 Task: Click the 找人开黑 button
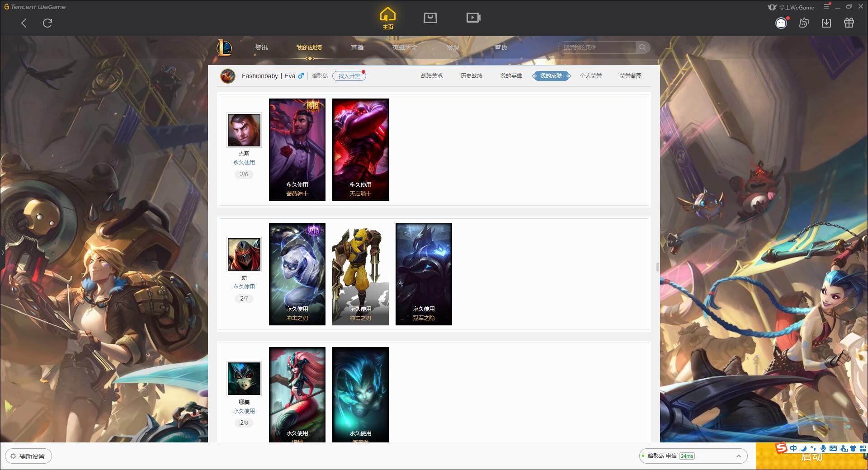tap(349, 76)
